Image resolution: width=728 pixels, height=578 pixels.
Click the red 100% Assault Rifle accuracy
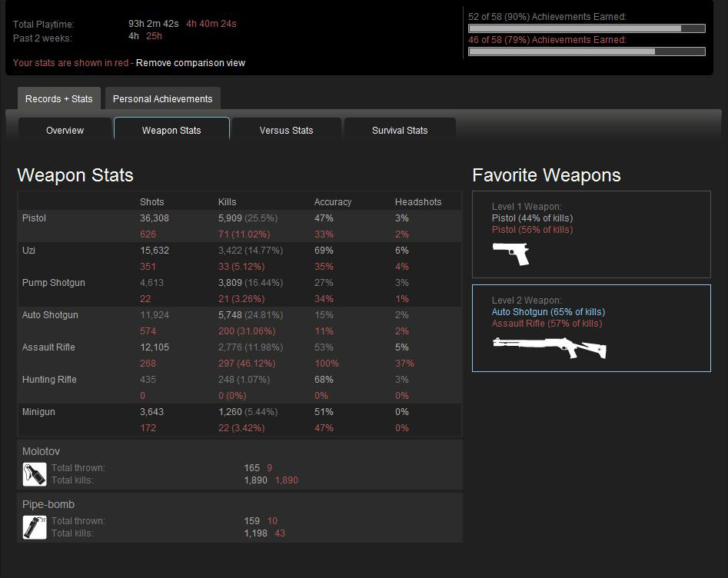[327, 363]
